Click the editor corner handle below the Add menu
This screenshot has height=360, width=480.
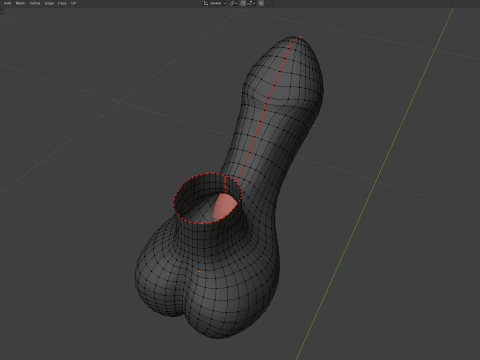1,11
